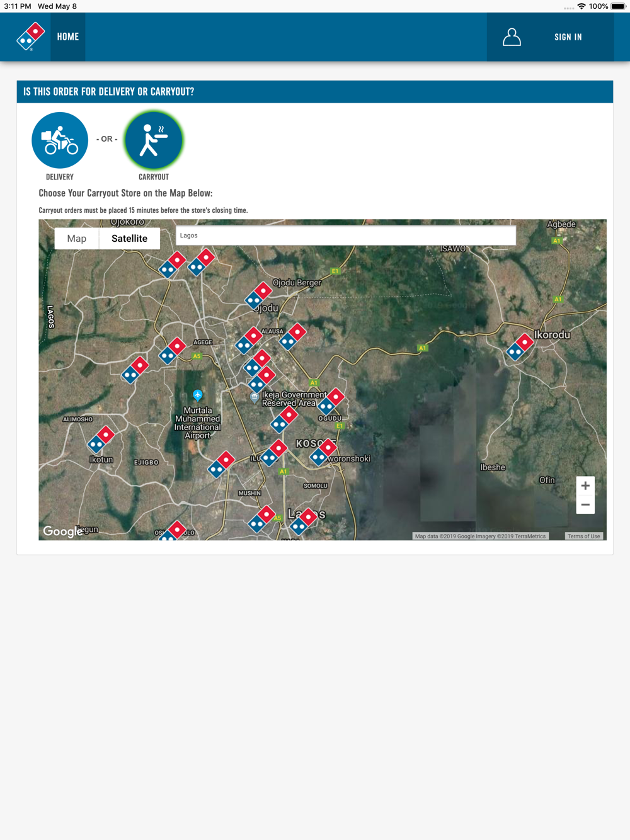
Task: Click SIGN IN
Action: pos(568,37)
